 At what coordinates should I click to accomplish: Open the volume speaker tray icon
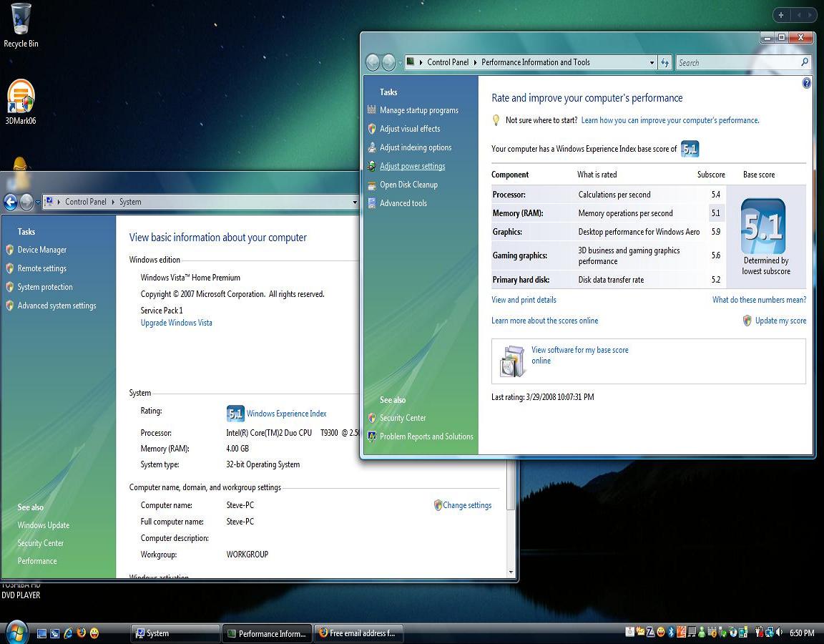(780, 633)
